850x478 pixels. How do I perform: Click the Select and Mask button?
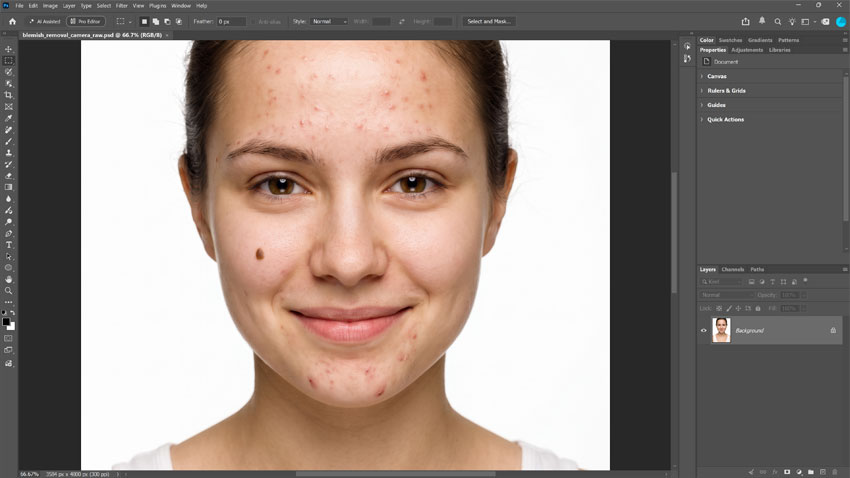pyautogui.click(x=489, y=22)
